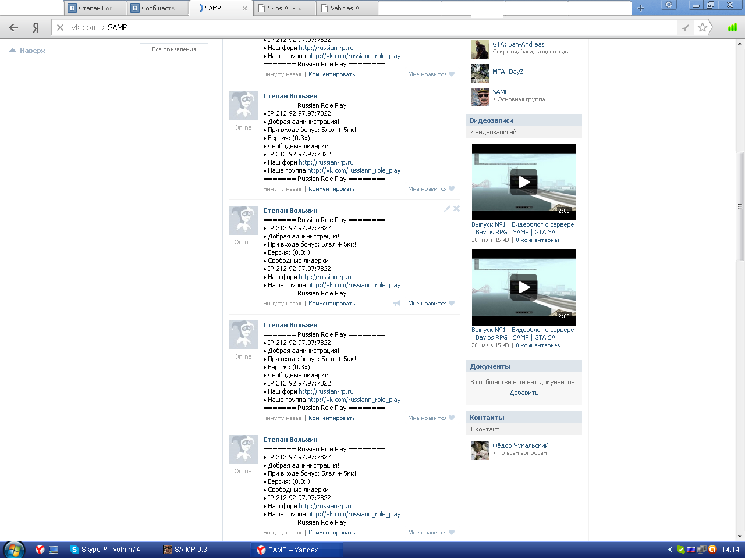Image resolution: width=745 pixels, height=560 pixels.
Task: Open the Контакты section header
Action: click(x=524, y=418)
